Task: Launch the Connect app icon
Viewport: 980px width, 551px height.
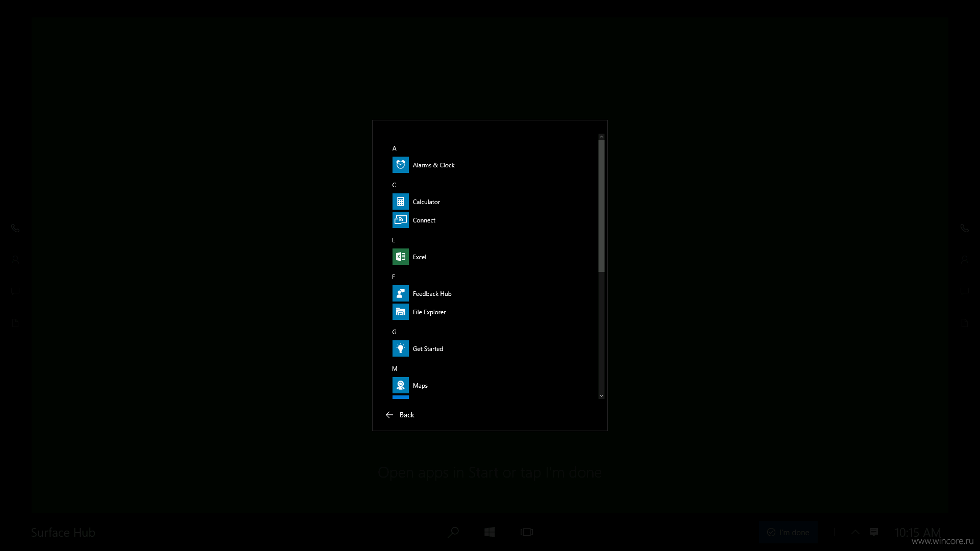Action: (x=401, y=220)
